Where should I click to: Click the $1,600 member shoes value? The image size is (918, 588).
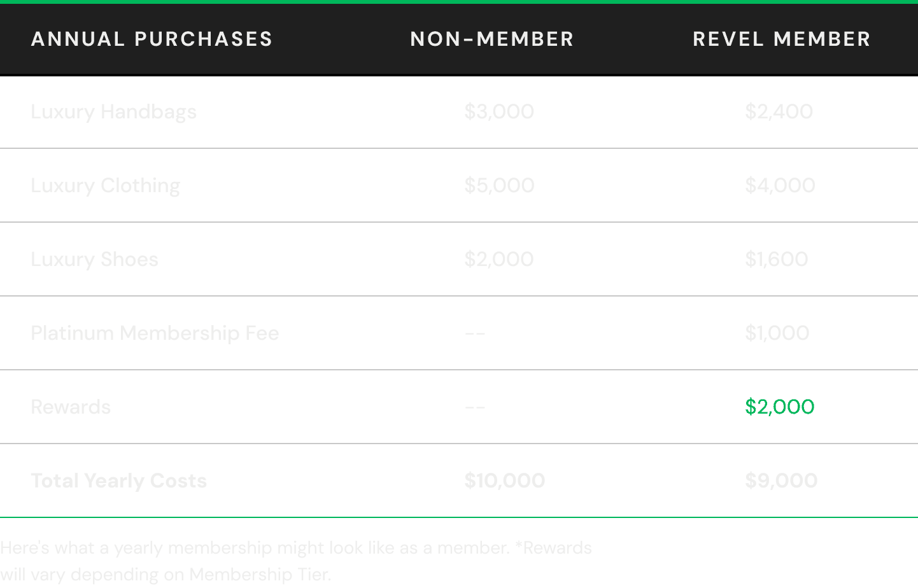(x=777, y=259)
